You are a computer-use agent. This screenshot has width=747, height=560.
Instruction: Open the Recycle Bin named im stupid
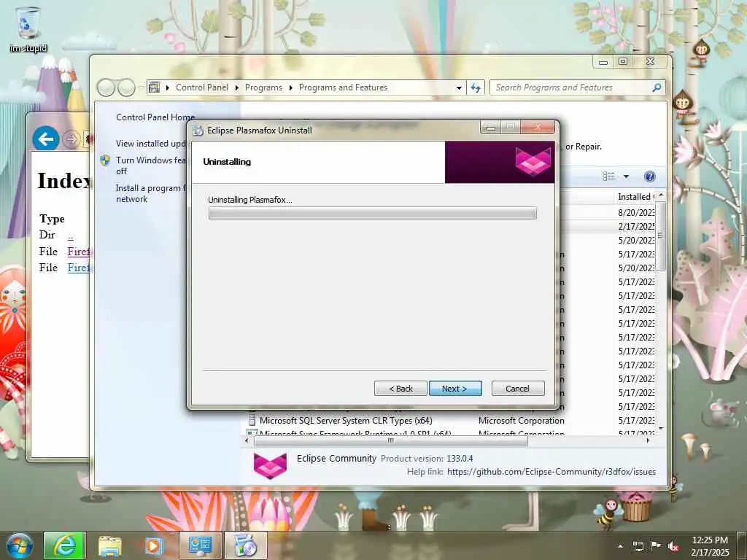[28, 28]
